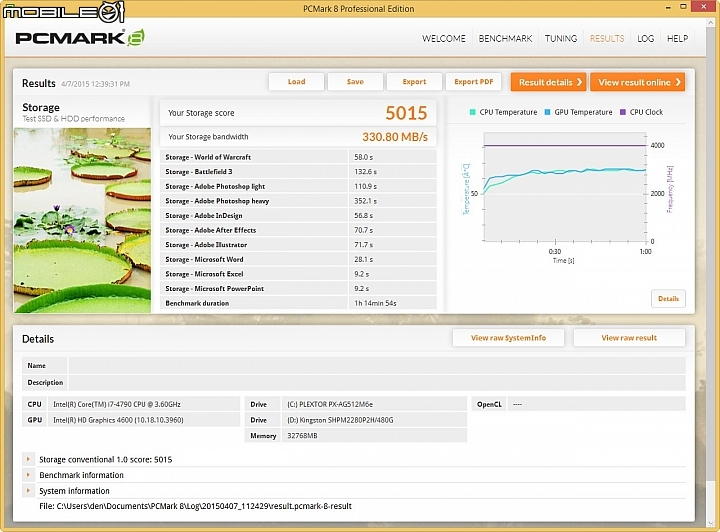Open the LOG tab

pos(645,39)
